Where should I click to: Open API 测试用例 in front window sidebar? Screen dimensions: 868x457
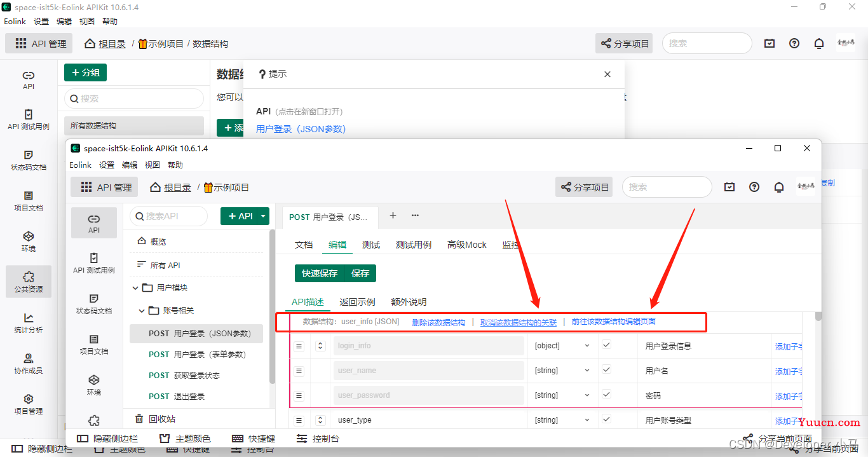pyautogui.click(x=94, y=263)
